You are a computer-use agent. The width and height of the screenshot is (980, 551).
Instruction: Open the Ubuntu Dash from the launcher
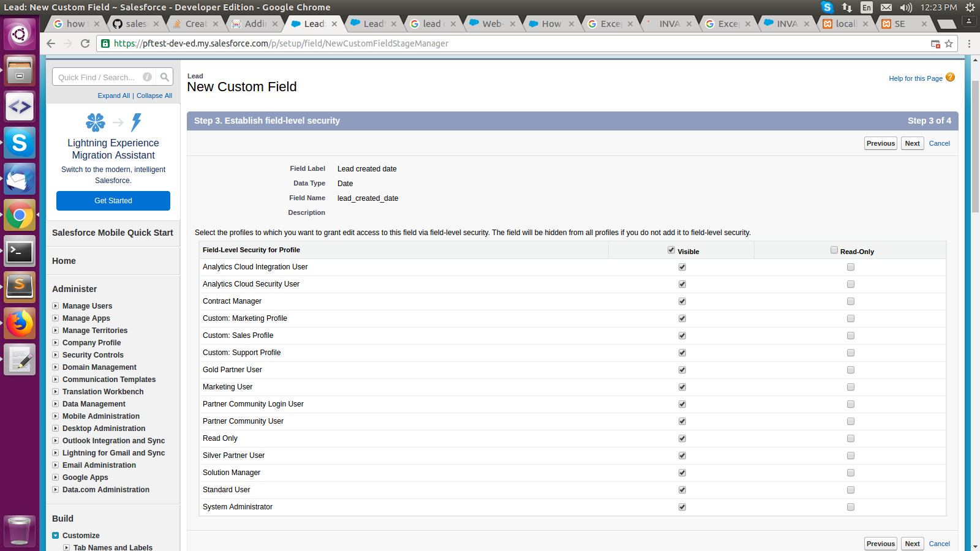pyautogui.click(x=20, y=34)
